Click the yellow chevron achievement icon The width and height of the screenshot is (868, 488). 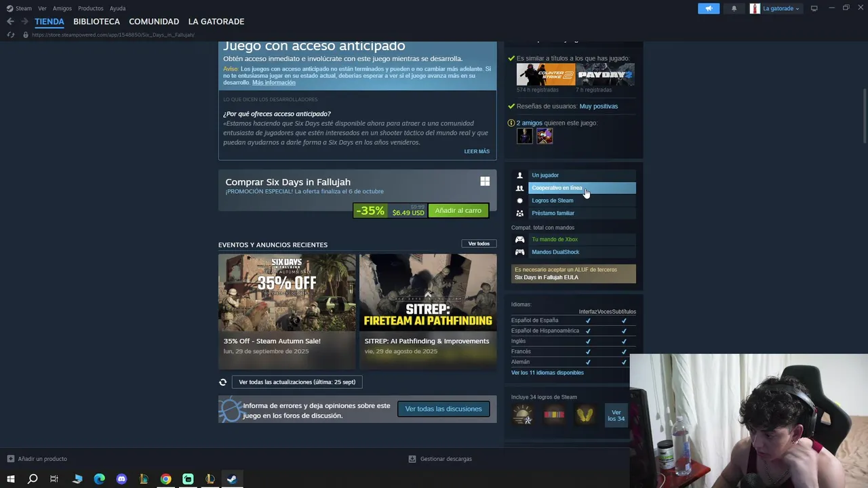pyautogui.click(x=585, y=414)
